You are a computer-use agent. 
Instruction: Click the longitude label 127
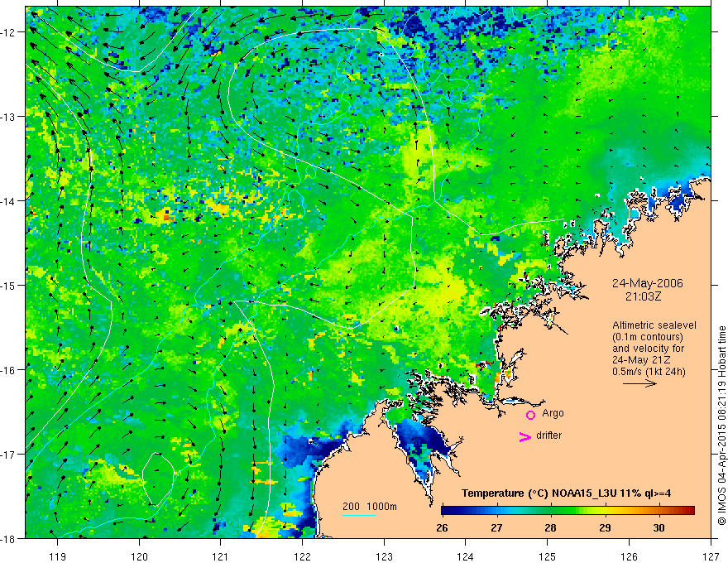(x=711, y=556)
